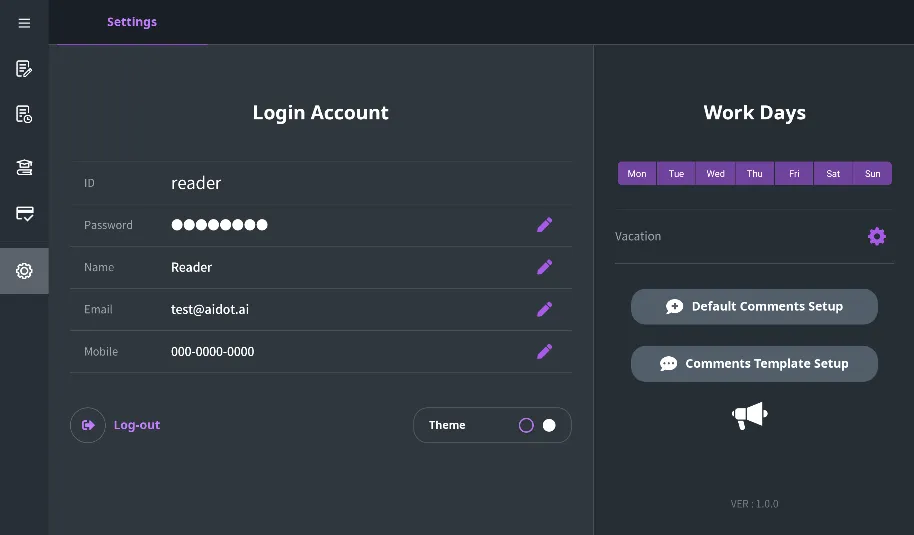This screenshot has height=535, width=914.
Task: Click the megaphone announcement icon
Action: pyautogui.click(x=749, y=415)
